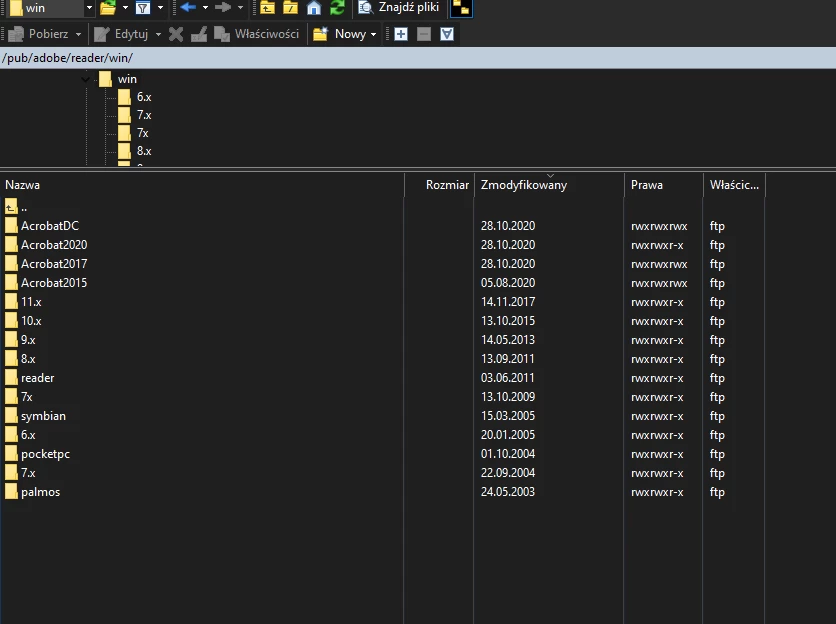
Task: Click the invert selection icon
Action: coord(447,34)
